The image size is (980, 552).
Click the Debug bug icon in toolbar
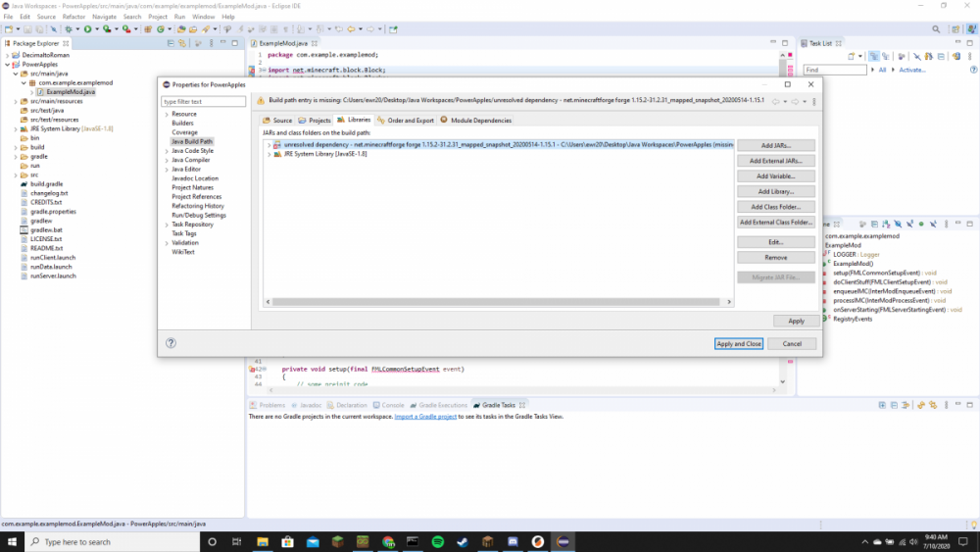[x=69, y=28]
